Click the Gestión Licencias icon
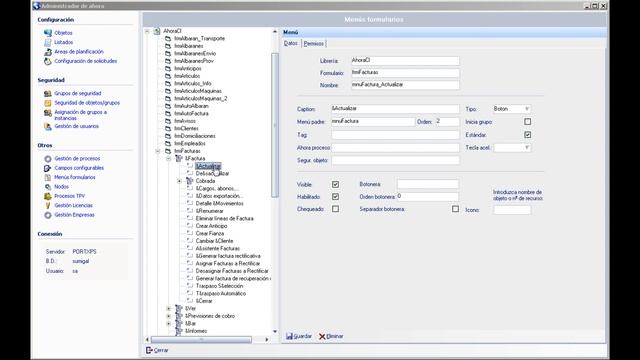 point(48,206)
